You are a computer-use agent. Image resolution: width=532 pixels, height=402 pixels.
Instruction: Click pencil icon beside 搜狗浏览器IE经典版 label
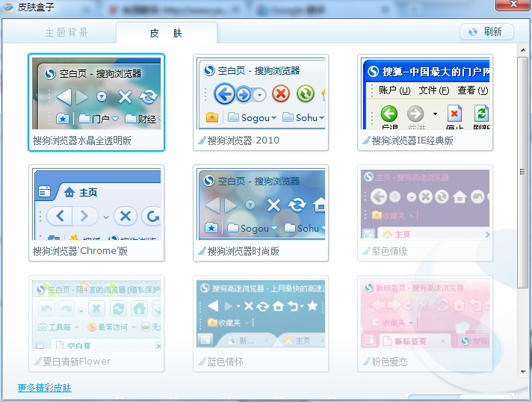[365, 140]
